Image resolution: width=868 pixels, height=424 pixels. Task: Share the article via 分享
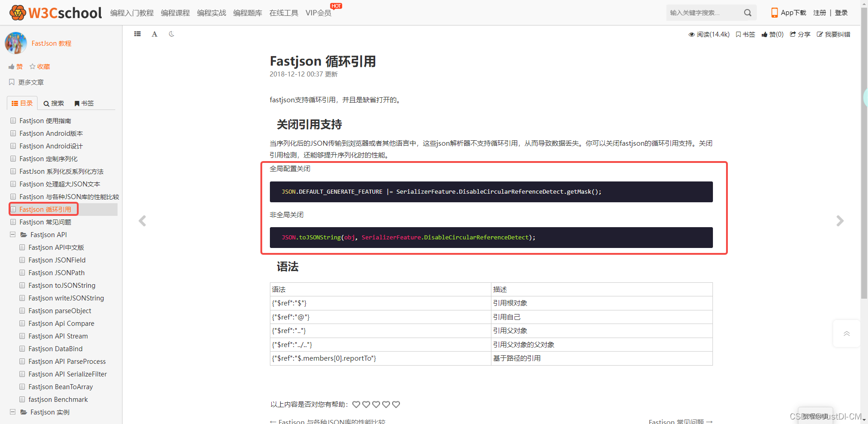(800, 34)
